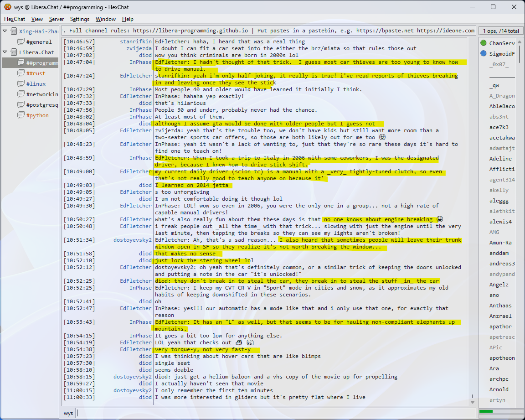Open the Window menu
The width and height of the screenshot is (525, 420).
tap(106, 19)
